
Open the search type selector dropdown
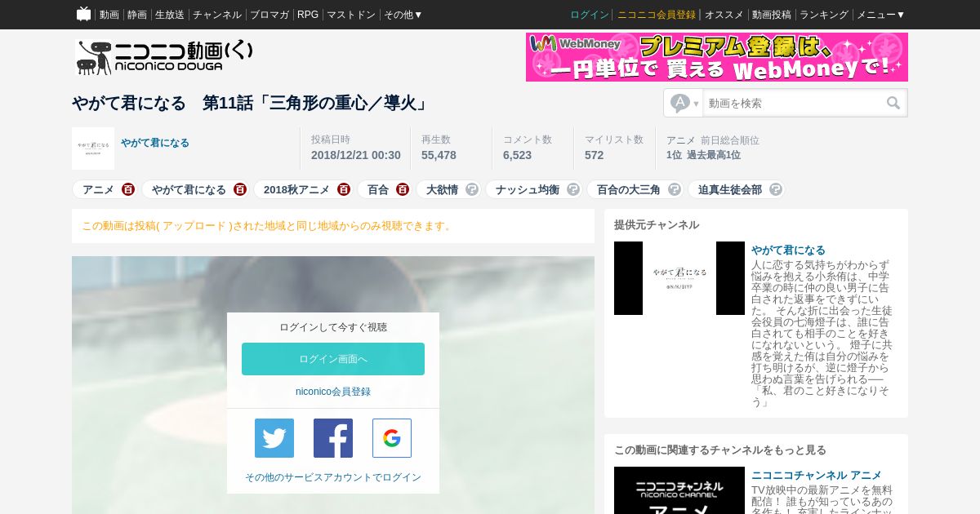[x=684, y=103]
